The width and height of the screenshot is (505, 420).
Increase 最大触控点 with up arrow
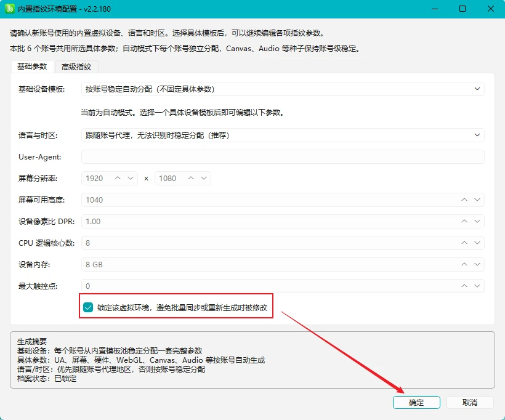click(464, 286)
